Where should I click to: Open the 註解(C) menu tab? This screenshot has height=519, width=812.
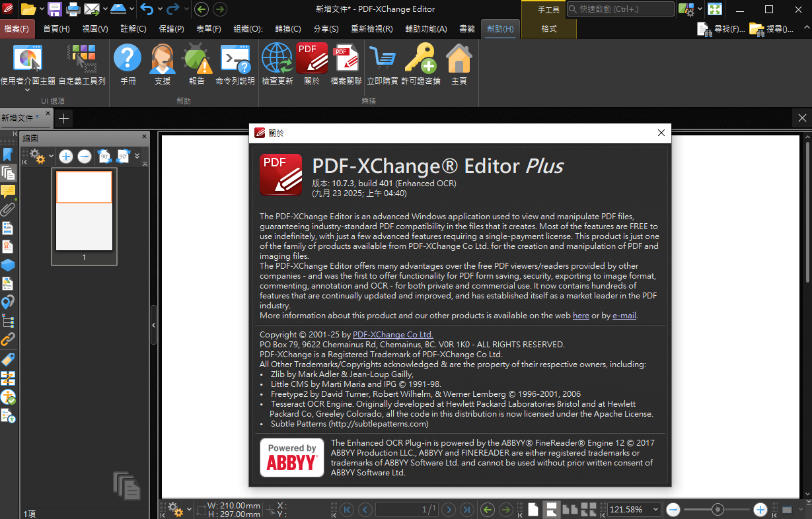pos(133,29)
